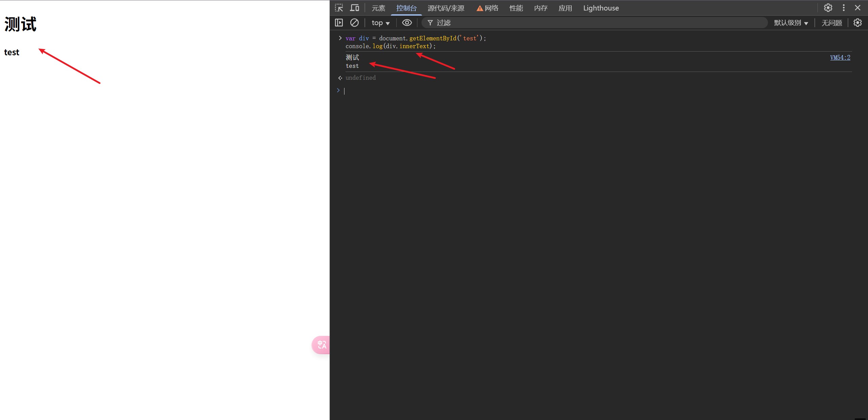This screenshot has height=420, width=868.
Task: Activate the inspect element picker icon
Action: click(339, 8)
